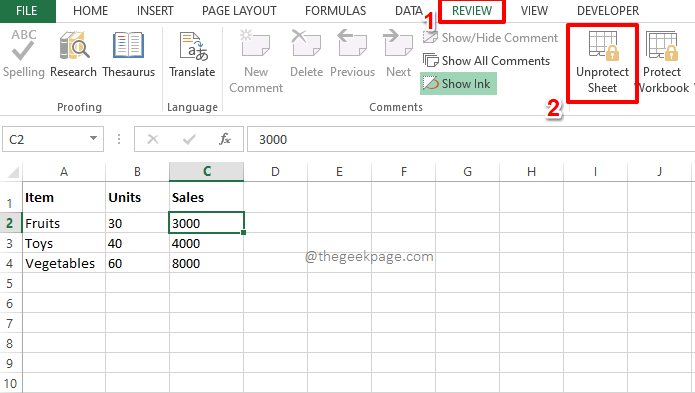Select row 7 header
Screen dimensions: 695x393
coord(11,323)
